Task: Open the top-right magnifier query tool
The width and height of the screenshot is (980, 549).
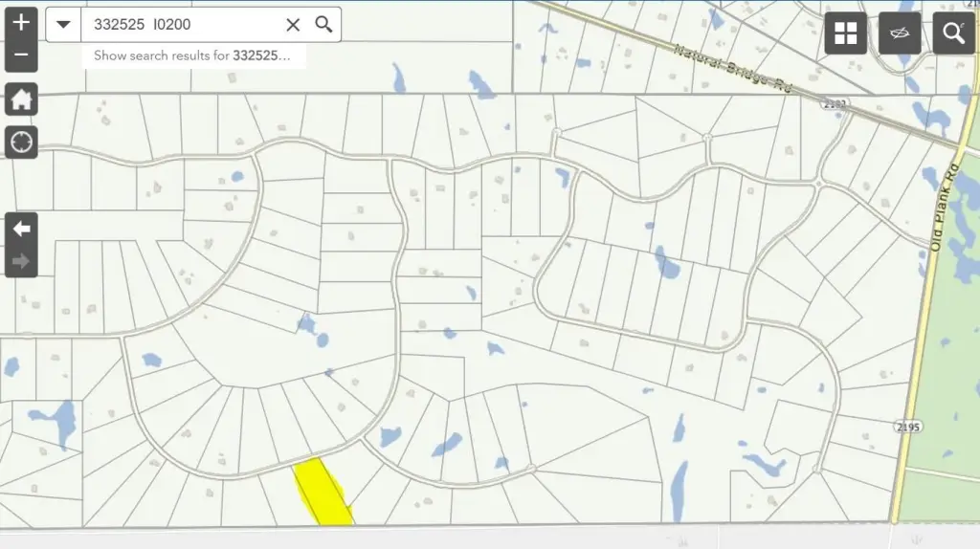Action: click(x=953, y=33)
